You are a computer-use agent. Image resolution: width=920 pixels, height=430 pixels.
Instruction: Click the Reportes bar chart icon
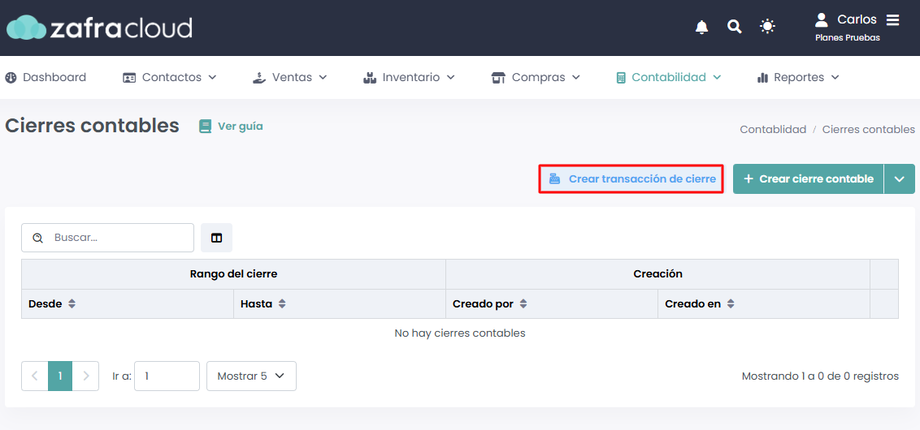(x=763, y=78)
